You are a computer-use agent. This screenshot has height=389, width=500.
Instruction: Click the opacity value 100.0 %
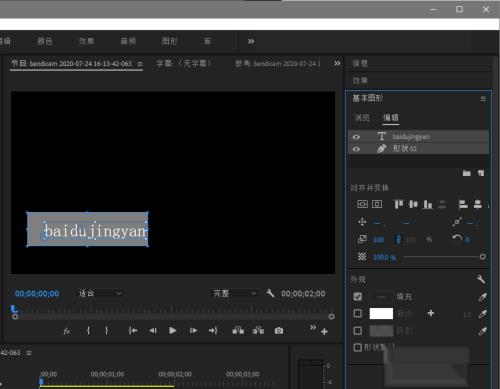click(384, 257)
